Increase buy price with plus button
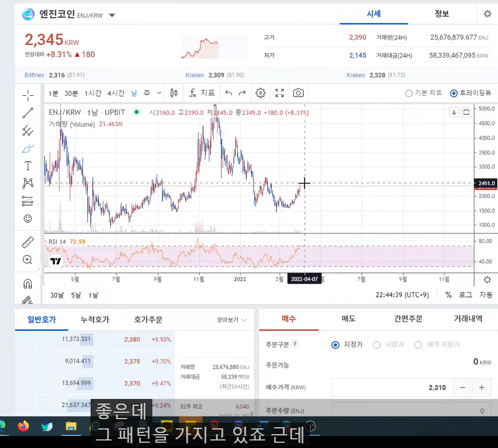498x448 pixels. (482, 387)
